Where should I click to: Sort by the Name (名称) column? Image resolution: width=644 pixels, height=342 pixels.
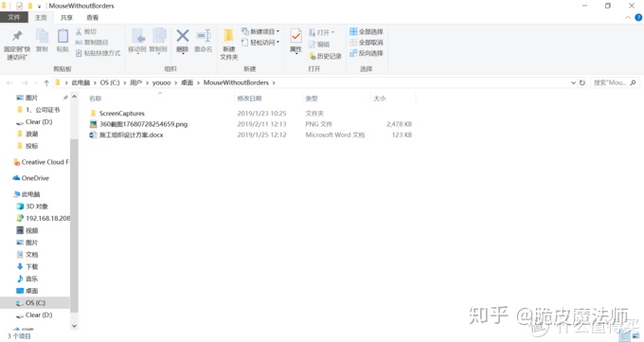tap(96, 99)
